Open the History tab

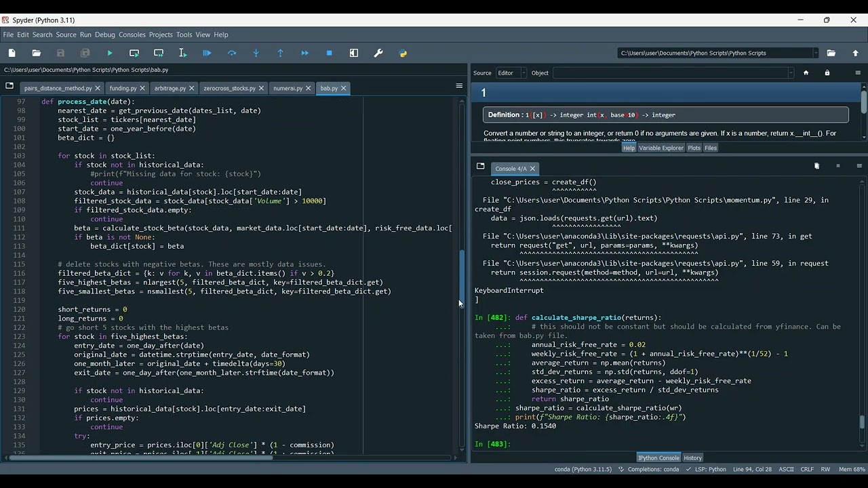pyautogui.click(x=692, y=457)
